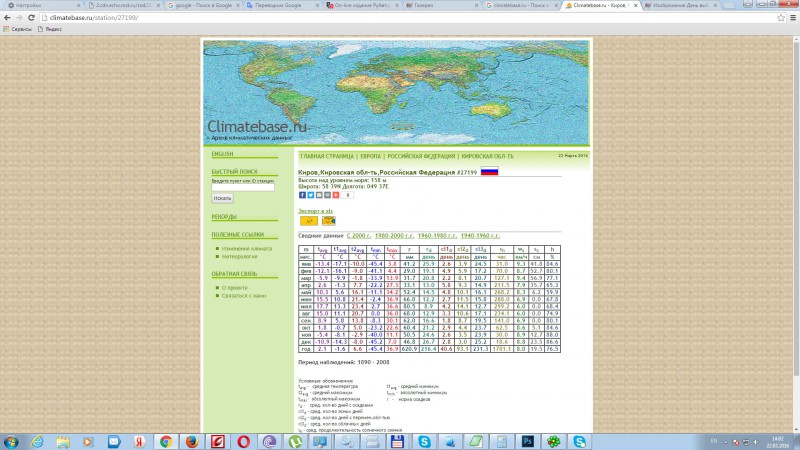Screen dimensions: 800x450
Task: Open uTorrent from the taskbar
Action: point(295,441)
